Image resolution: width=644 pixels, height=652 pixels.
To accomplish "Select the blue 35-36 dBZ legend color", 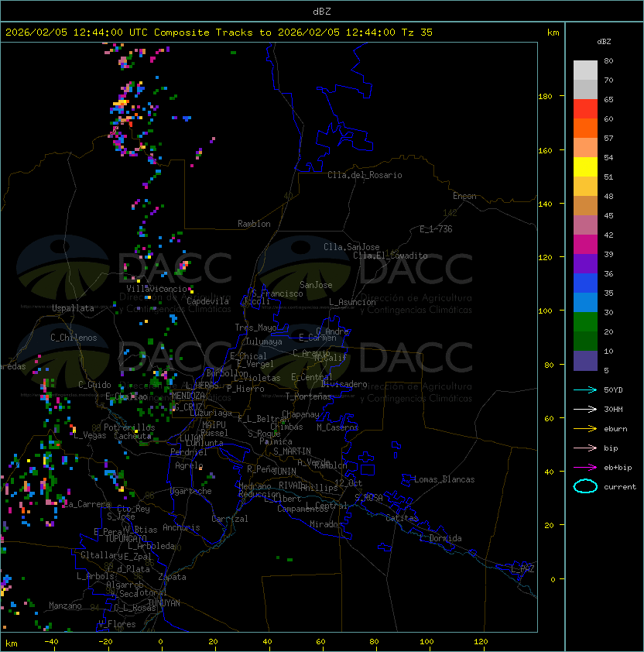I will click(585, 283).
